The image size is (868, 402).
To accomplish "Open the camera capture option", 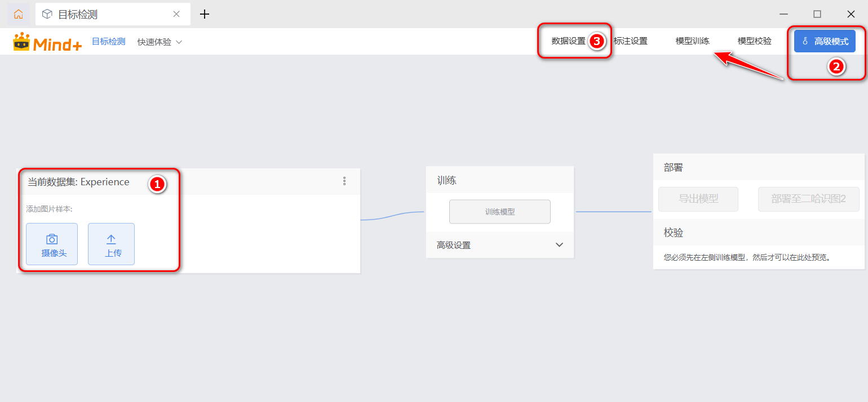I will [52, 244].
